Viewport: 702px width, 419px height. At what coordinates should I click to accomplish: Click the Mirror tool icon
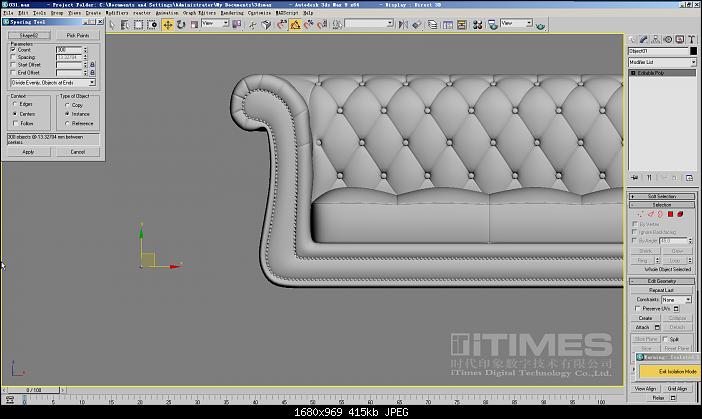point(403,25)
